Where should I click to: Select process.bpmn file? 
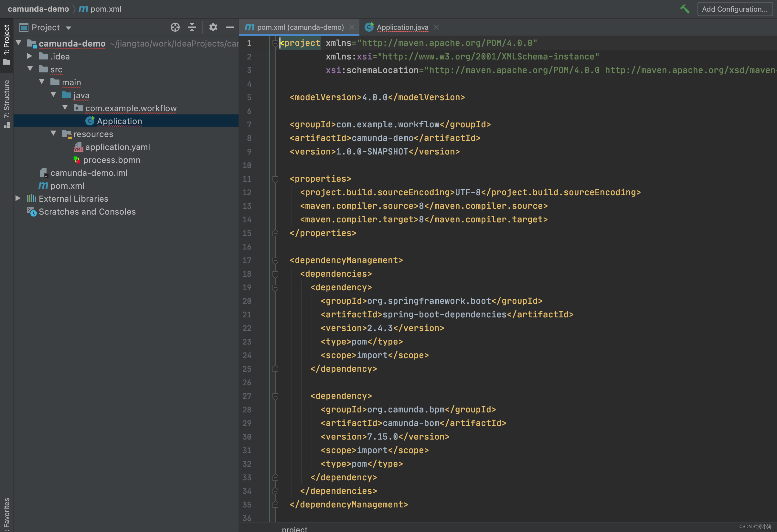click(x=112, y=160)
